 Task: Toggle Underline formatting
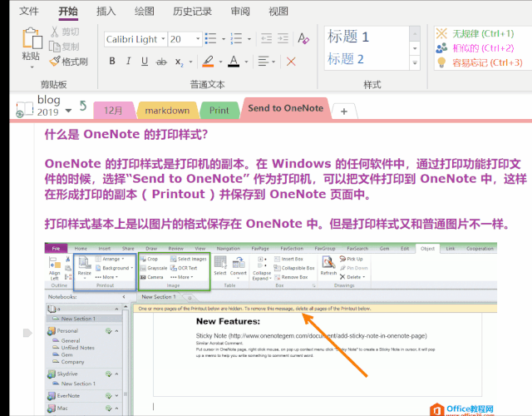coord(145,61)
